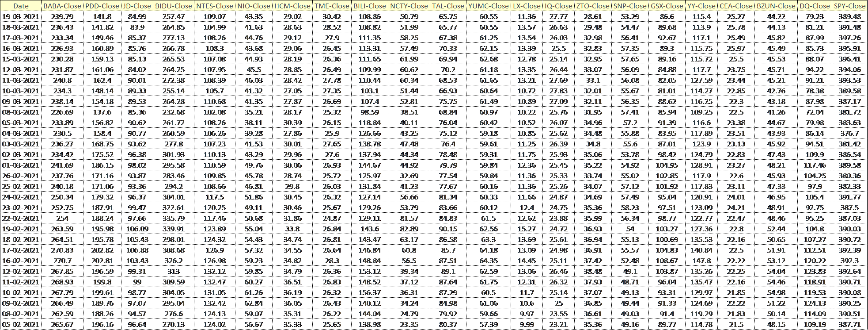868x330 pixels.
Task: Select SPY-Close value 376.7 for 04-03-2021
Action: click(849, 133)
